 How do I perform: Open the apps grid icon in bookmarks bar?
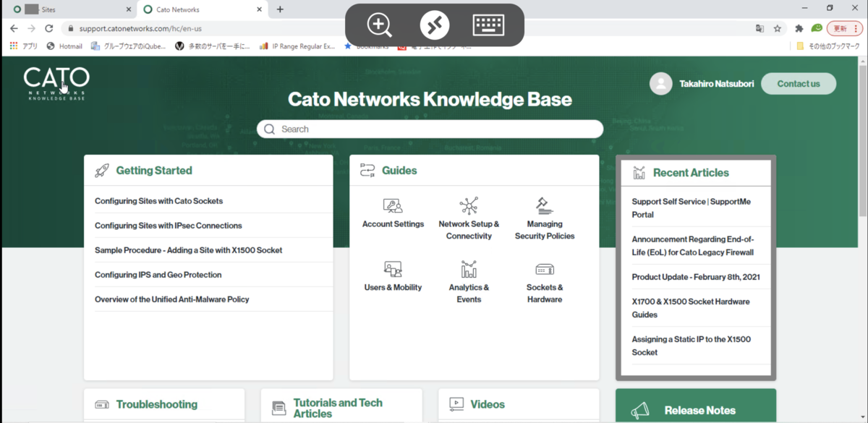14,46
